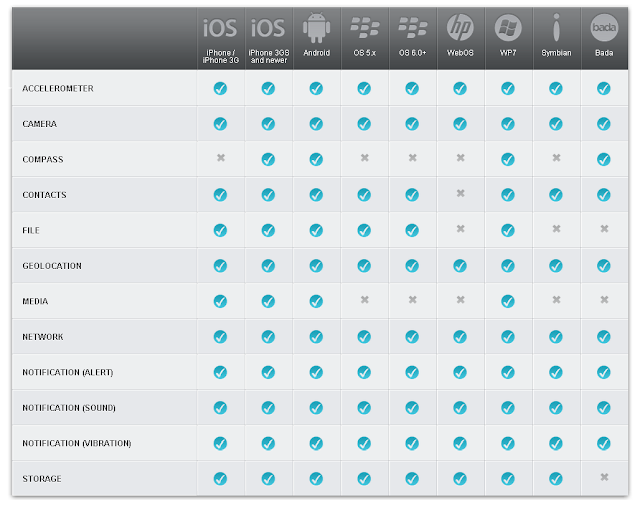Screen dimensions: 640x508
Task: Click the STORAGE row label
Action: (x=42, y=479)
